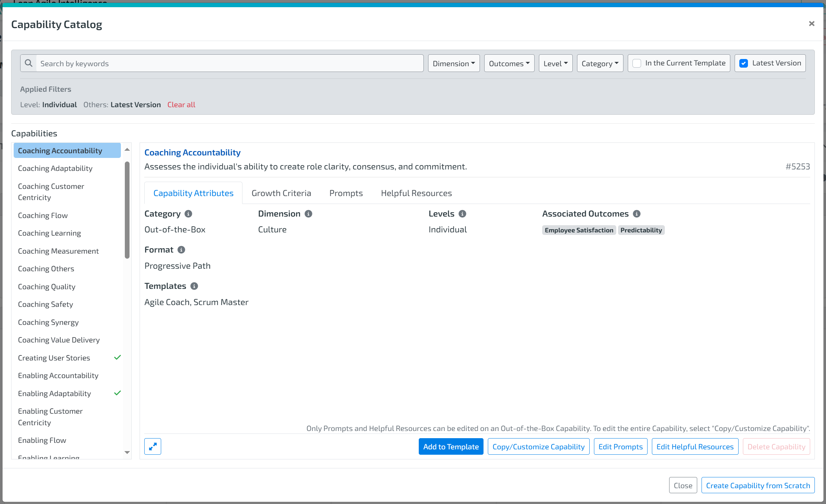Uncheck the Latest Version checkbox
The height and width of the screenshot is (504, 826).
[744, 63]
